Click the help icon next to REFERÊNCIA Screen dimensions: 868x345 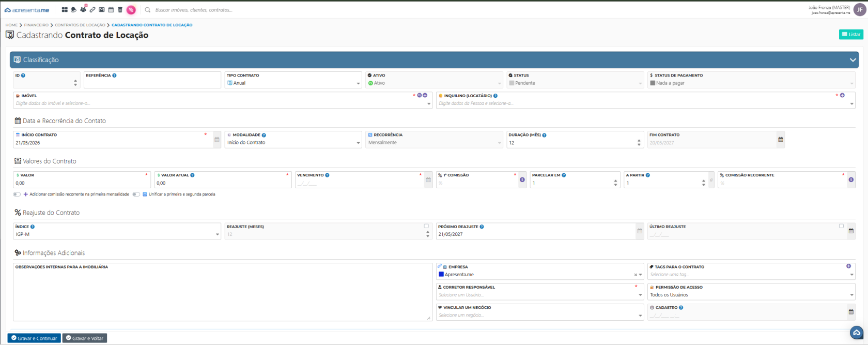click(x=114, y=76)
